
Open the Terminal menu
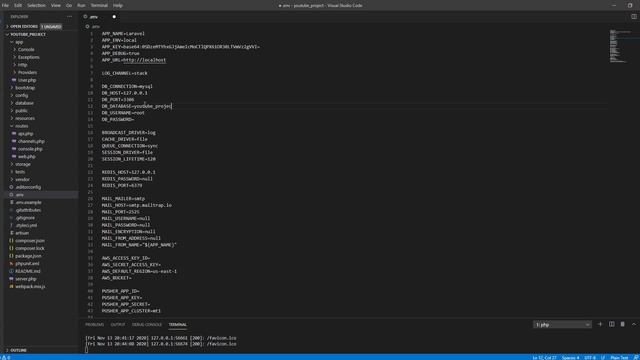[x=99, y=5]
